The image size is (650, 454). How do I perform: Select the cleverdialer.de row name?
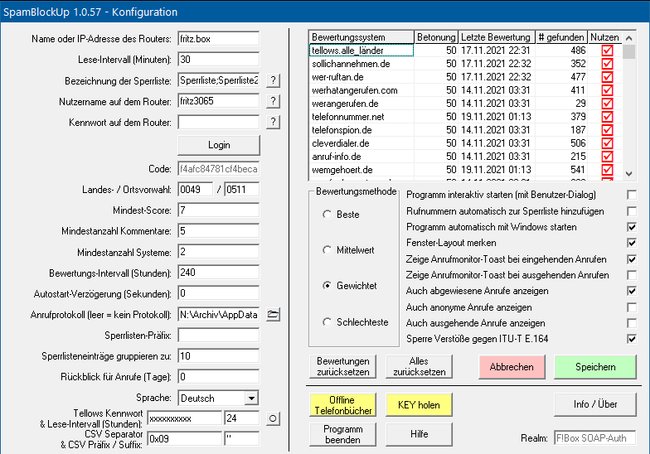(x=340, y=143)
